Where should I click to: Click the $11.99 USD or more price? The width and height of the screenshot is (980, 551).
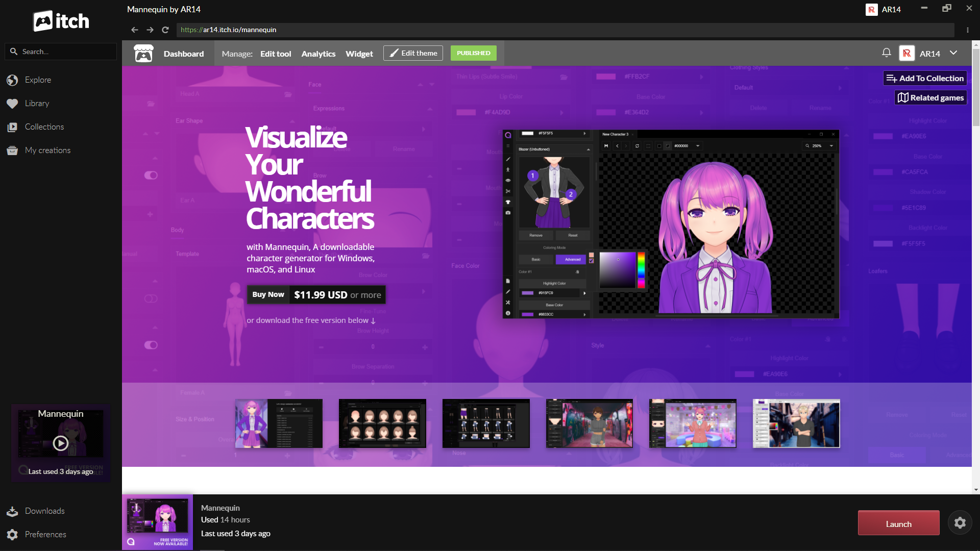[x=337, y=295]
